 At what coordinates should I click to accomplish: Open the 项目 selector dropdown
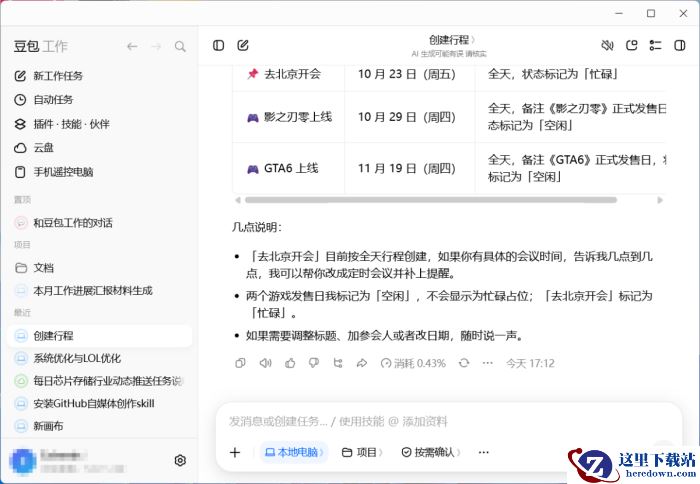(x=362, y=452)
